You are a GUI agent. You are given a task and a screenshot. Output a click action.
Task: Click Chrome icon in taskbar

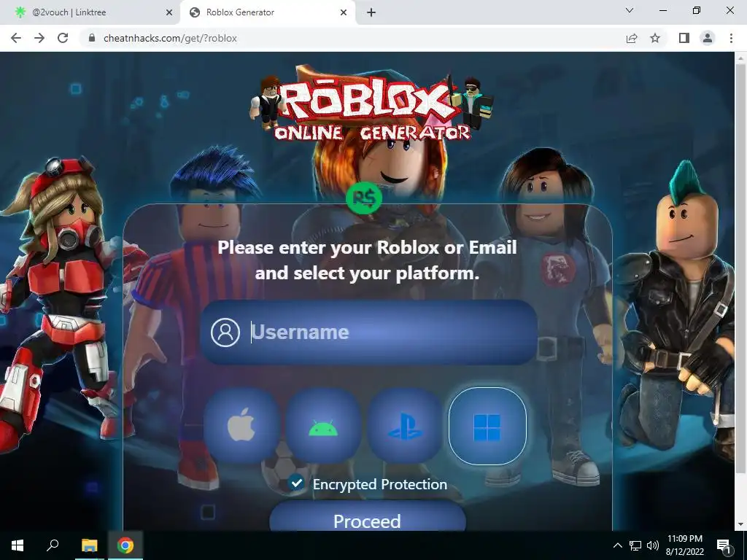pos(125,545)
